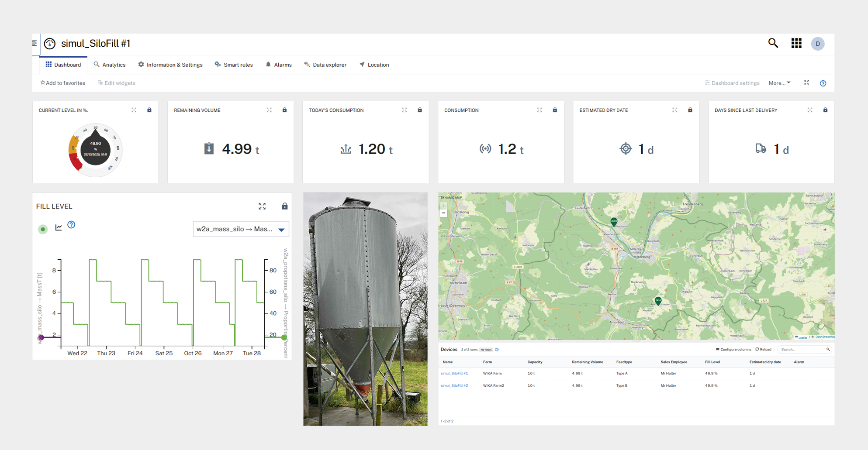Reload the Devices table
This screenshot has width=868, height=450.
pos(763,350)
